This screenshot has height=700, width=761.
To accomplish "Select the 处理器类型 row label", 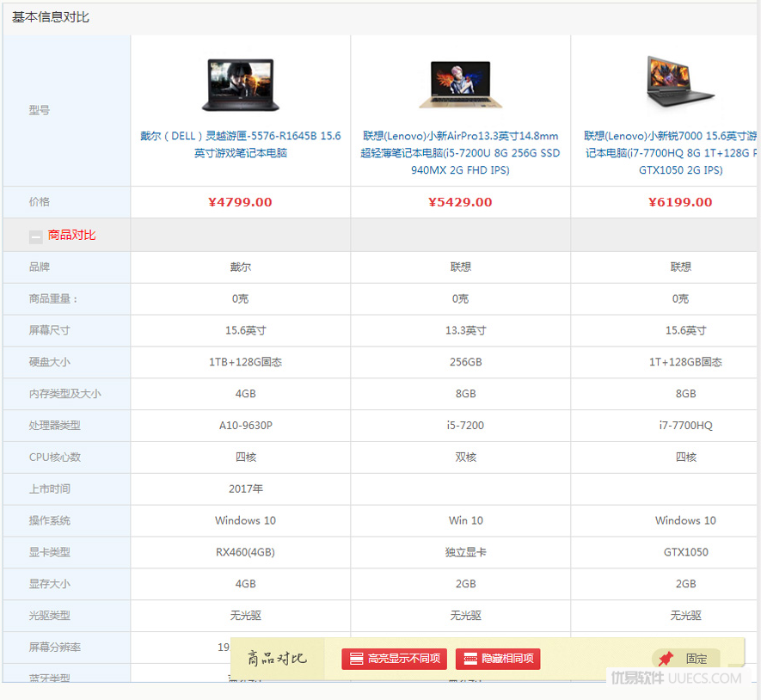I will pyautogui.click(x=55, y=426).
